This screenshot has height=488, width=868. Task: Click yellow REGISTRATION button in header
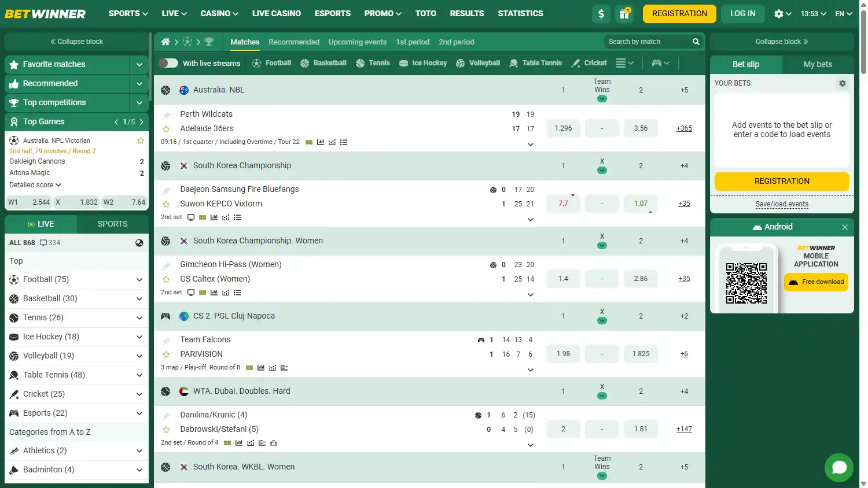click(679, 13)
